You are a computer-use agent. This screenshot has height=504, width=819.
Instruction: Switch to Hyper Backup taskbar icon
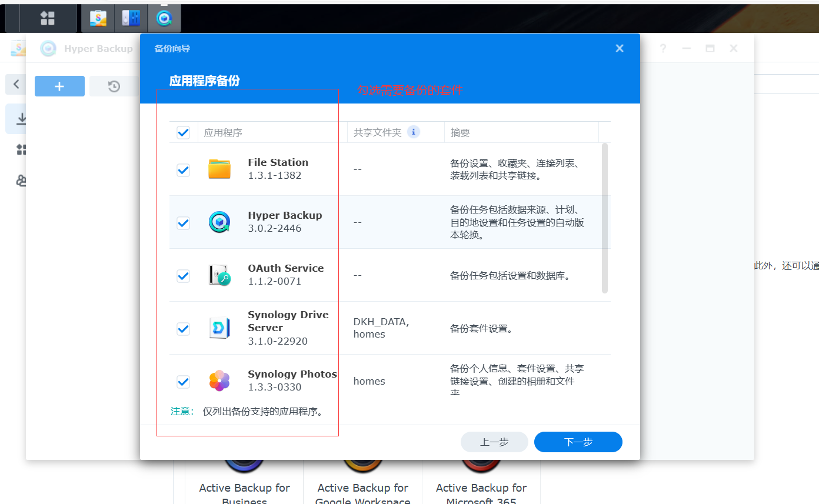[164, 18]
